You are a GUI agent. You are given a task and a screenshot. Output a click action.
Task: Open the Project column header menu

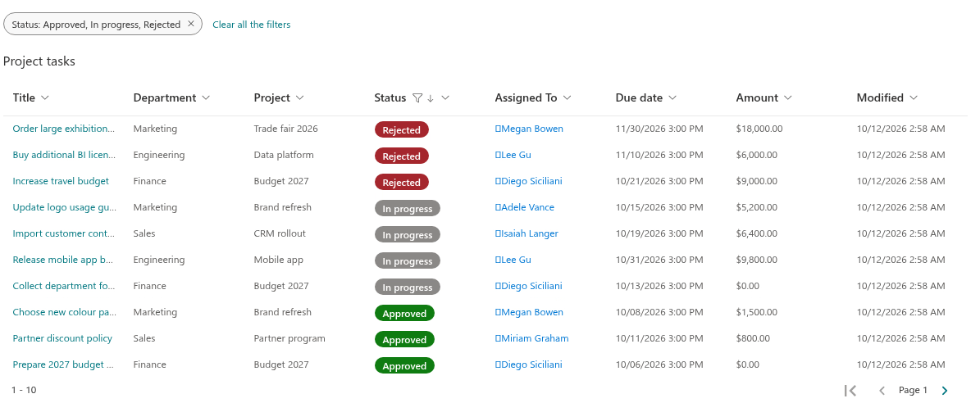point(299,98)
